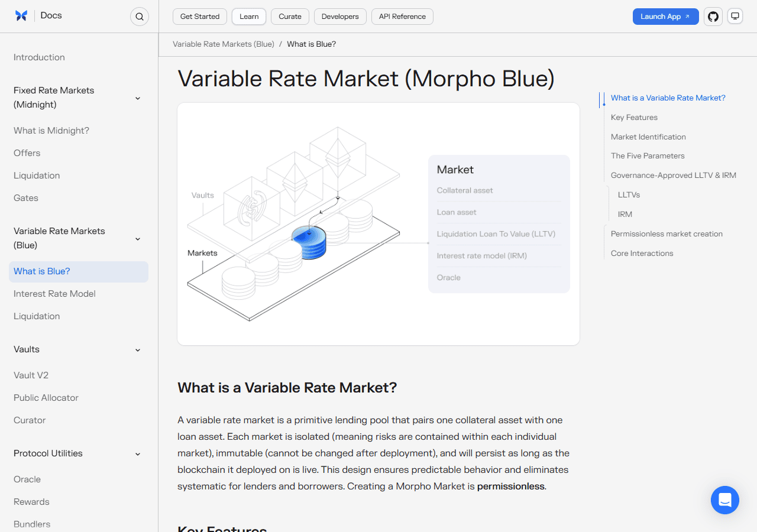Click the What is Blue? breadcrumb
This screenshot has width=757, height=532.
point(312,44)
